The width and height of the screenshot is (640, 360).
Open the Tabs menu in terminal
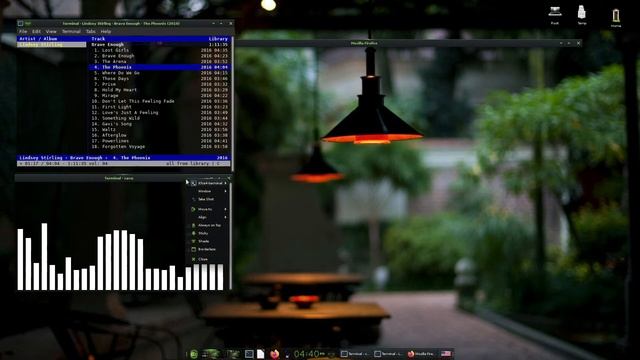91,31
